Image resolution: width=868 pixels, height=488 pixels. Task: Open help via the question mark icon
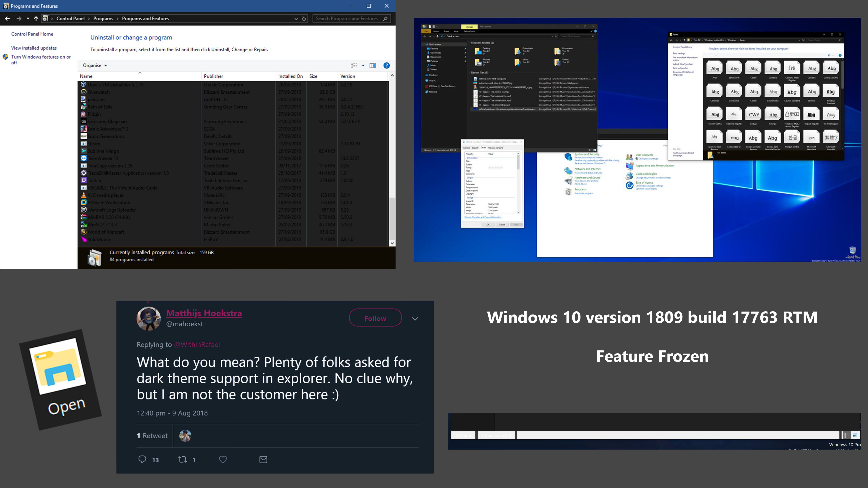387,65
